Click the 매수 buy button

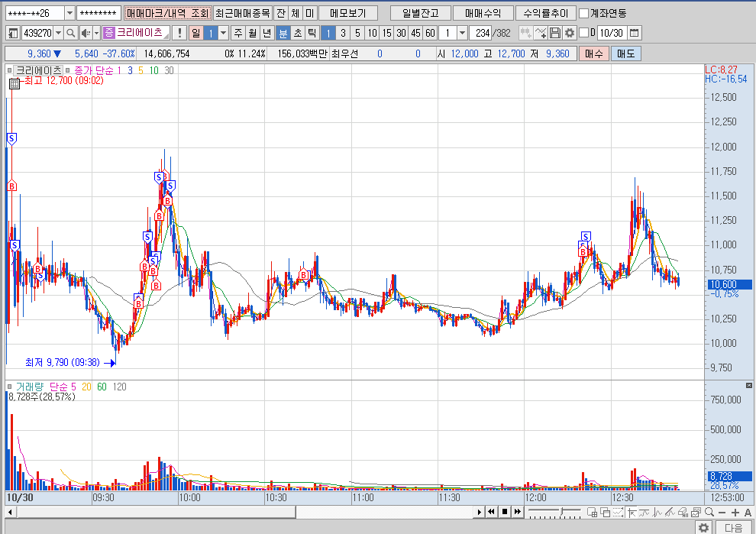tap(594, 53)
